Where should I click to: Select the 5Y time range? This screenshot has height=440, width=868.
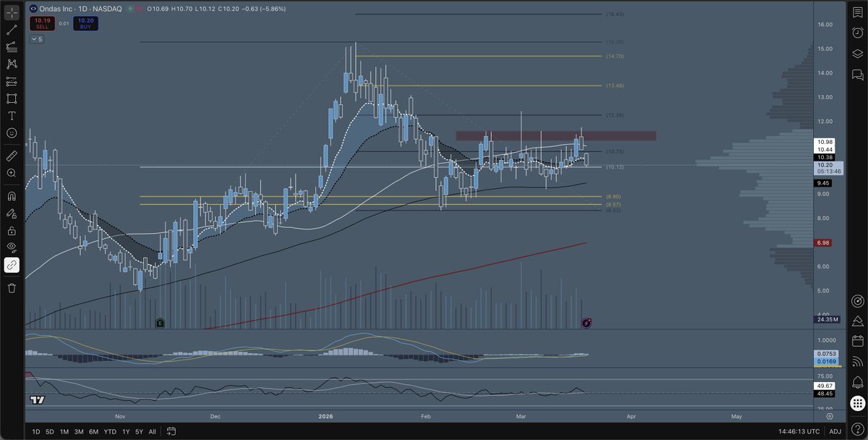139,431
